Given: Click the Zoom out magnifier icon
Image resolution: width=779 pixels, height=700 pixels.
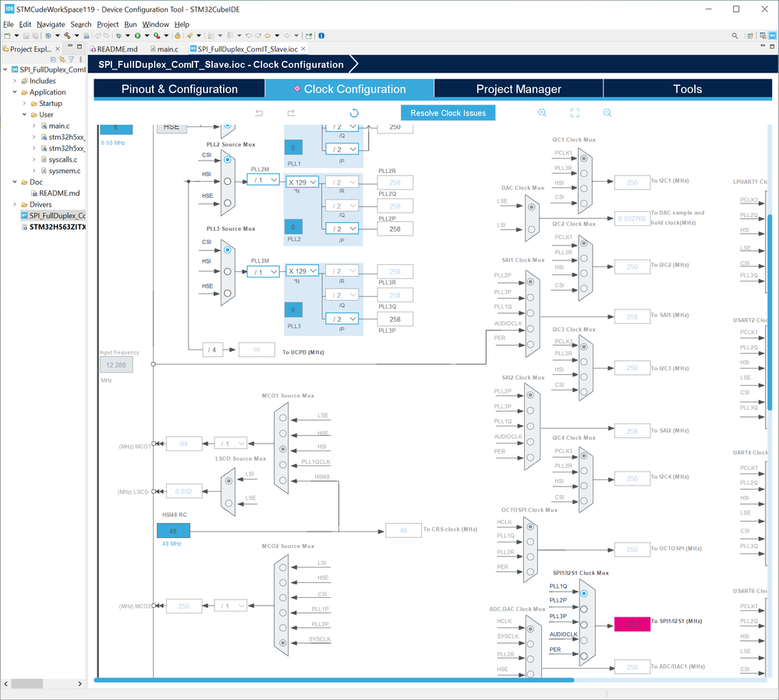Looking at the screenshot, I should 607,113.
